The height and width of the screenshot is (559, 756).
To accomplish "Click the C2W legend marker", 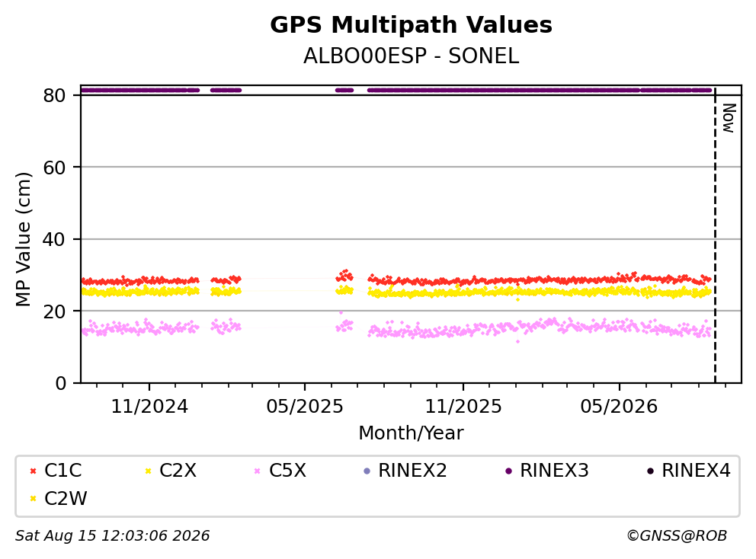I will (x=33, y=499).
